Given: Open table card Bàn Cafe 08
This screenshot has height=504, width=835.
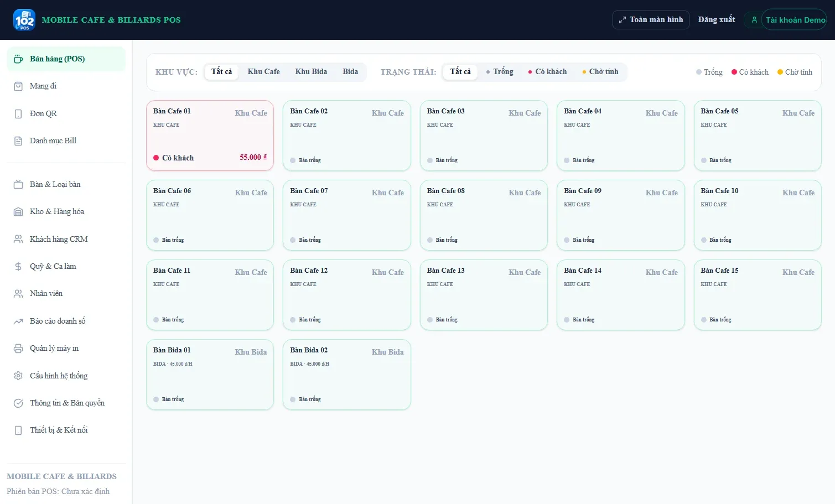Looking at the screenshot, I should pyautogui.click(x=484, y=215).
